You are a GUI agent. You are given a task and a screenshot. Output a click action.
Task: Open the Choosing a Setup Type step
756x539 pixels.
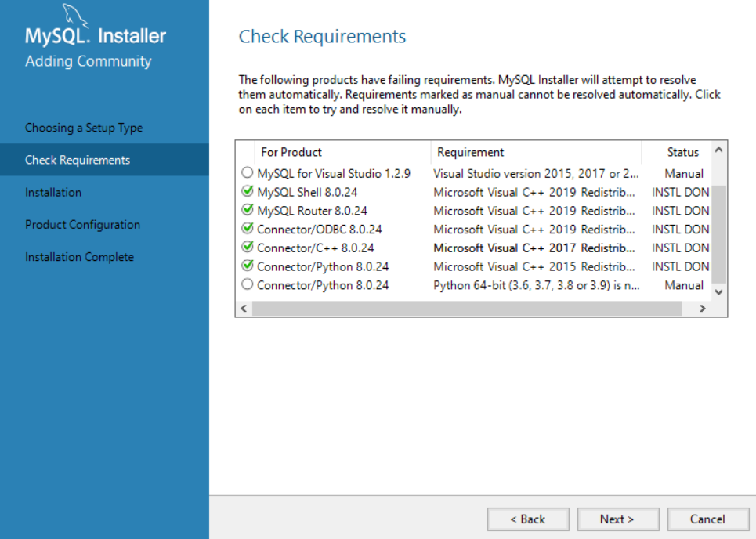point(84,128)
